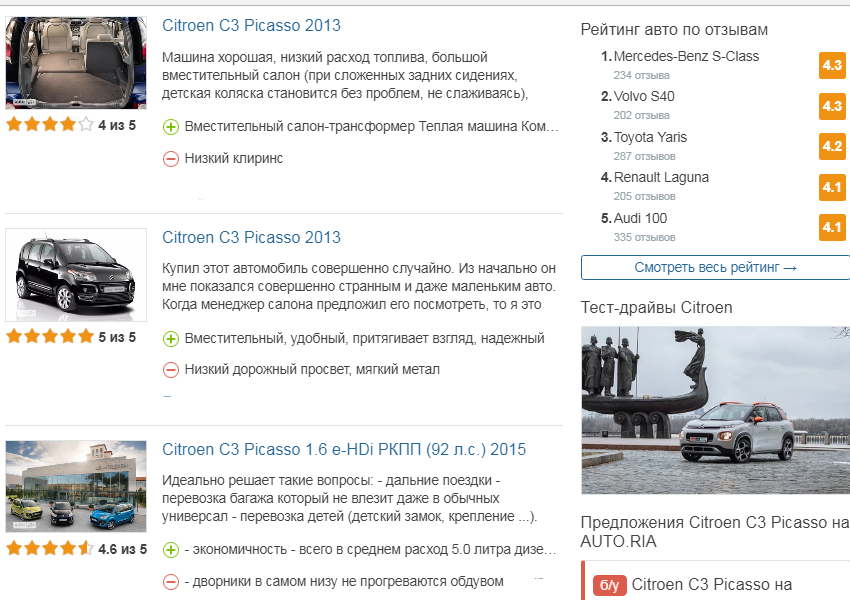850x600 pixels.
Task: Click 'Рейтинг авто по отзывам' heading
Action: [x=674, y=30]
